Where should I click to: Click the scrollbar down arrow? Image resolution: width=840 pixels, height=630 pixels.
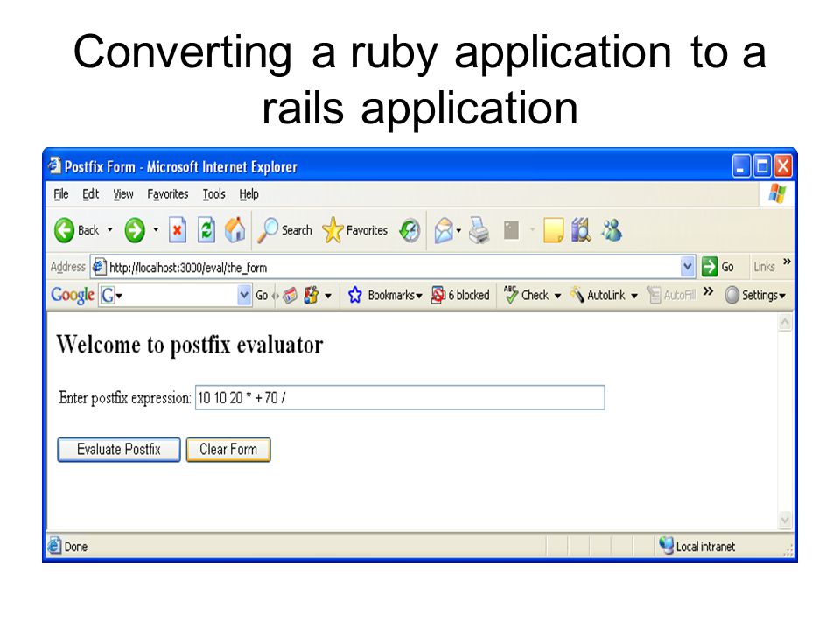785,520
